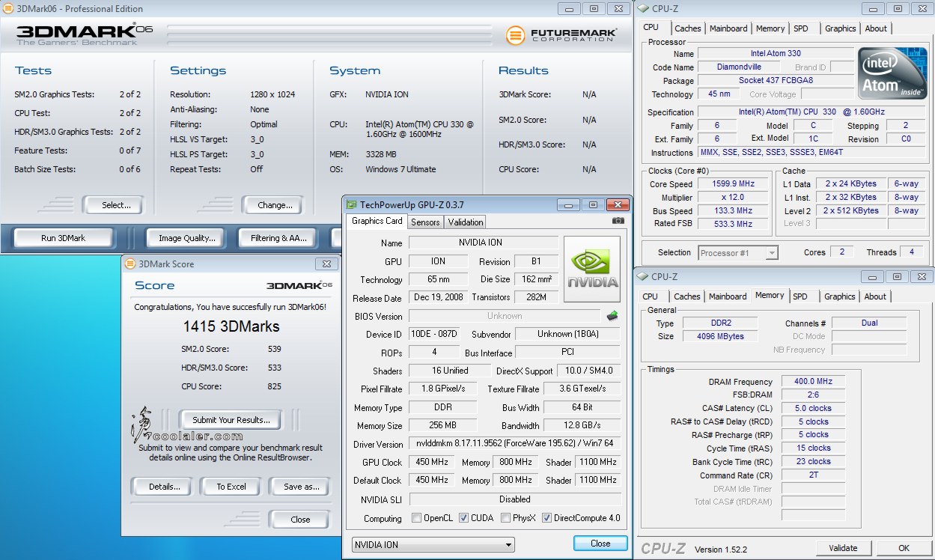Click the NVIDIA logo in GPU-Z

[x=591, y=269]
